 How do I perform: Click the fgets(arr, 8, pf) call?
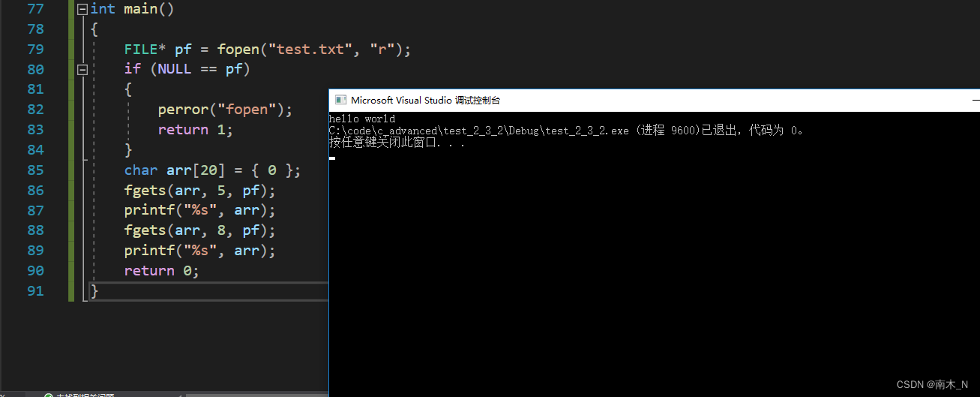pyautogui.click(x=200, y=230)
